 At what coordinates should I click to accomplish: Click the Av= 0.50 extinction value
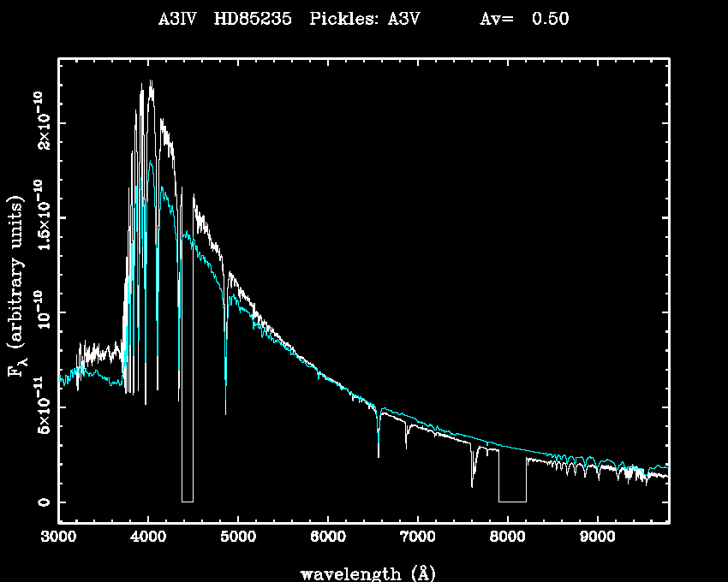coord(523,20)
